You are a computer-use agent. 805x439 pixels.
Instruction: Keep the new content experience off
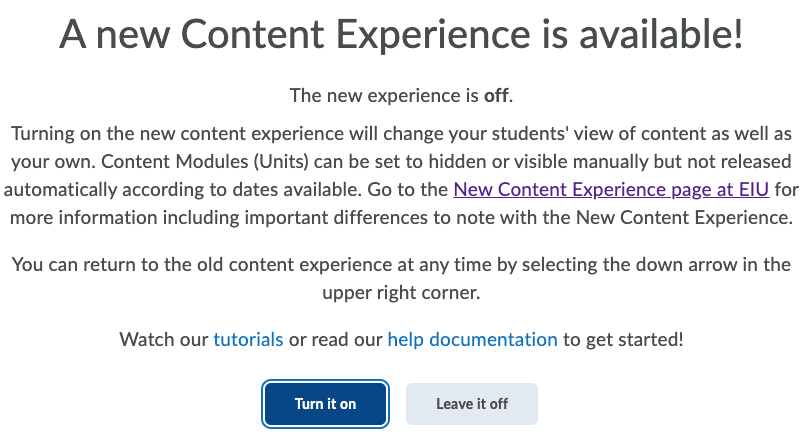[472, 404]
